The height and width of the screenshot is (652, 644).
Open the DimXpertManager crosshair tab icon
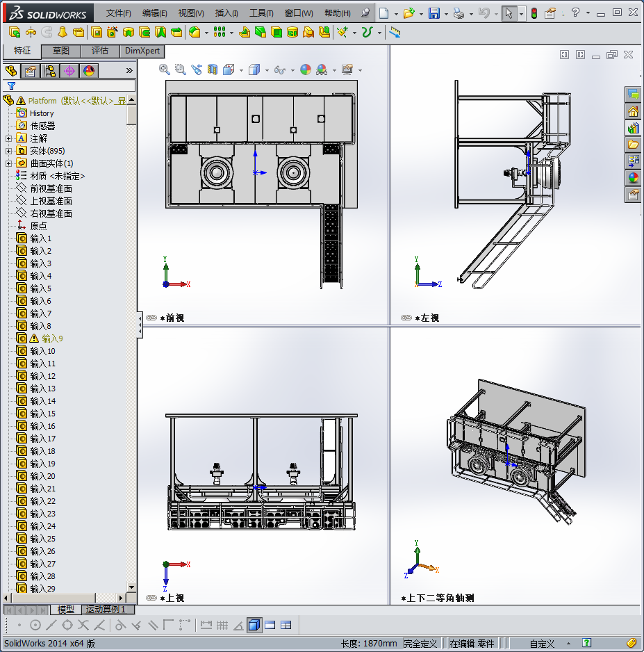click(x=69, y=71)
